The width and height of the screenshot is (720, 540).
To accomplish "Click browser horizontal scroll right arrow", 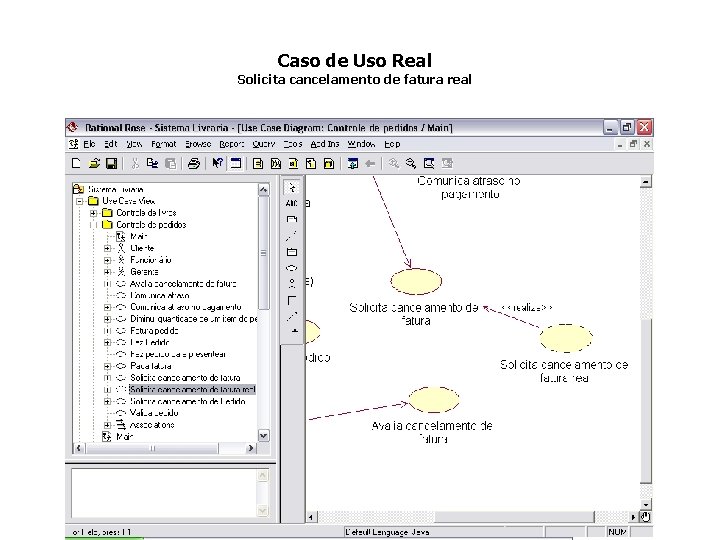I will 251,448.
